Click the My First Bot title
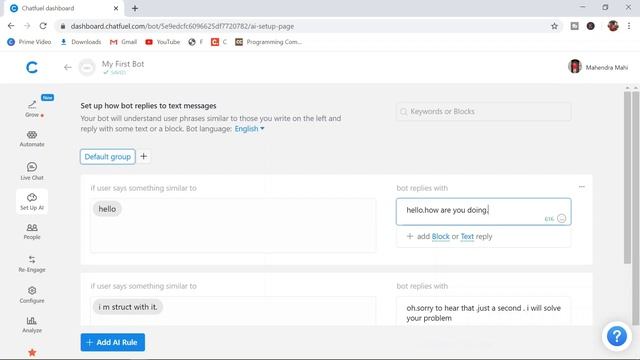The height and width of the screenshot is (360, 640). (123, 64)
